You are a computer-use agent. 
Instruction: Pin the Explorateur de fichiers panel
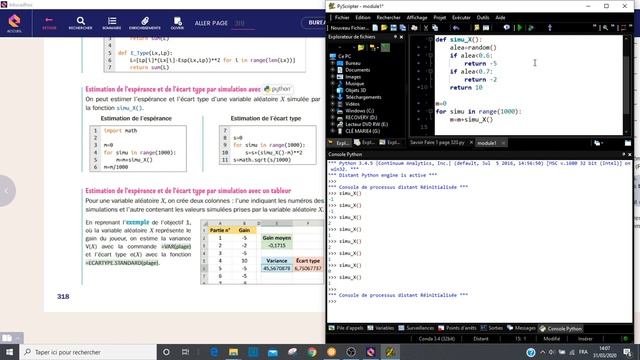point(395,37)
